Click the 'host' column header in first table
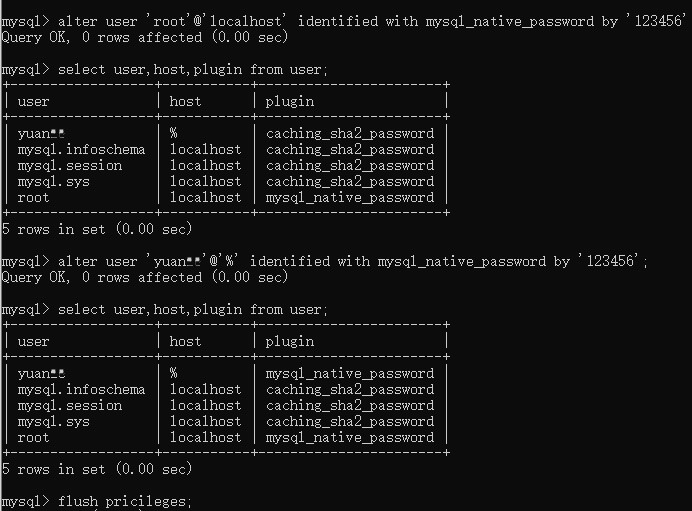The width and height of the screenshot is (692, 511). click(x=185, y=101)
